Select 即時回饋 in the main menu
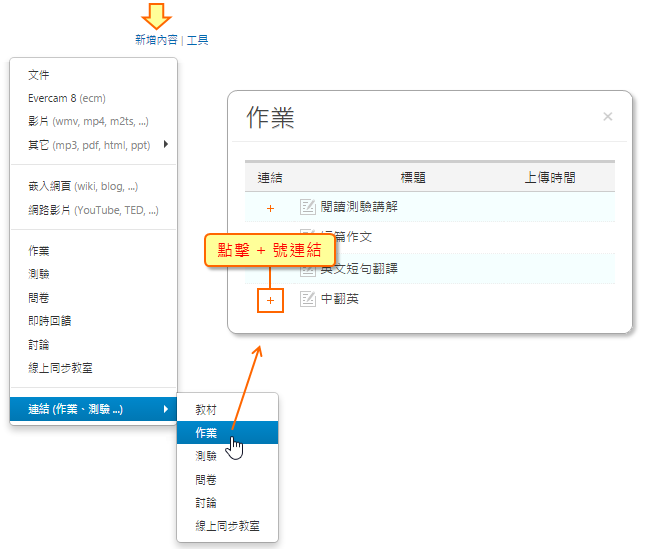This screenshot has height=551, width=645. point(50,321)
